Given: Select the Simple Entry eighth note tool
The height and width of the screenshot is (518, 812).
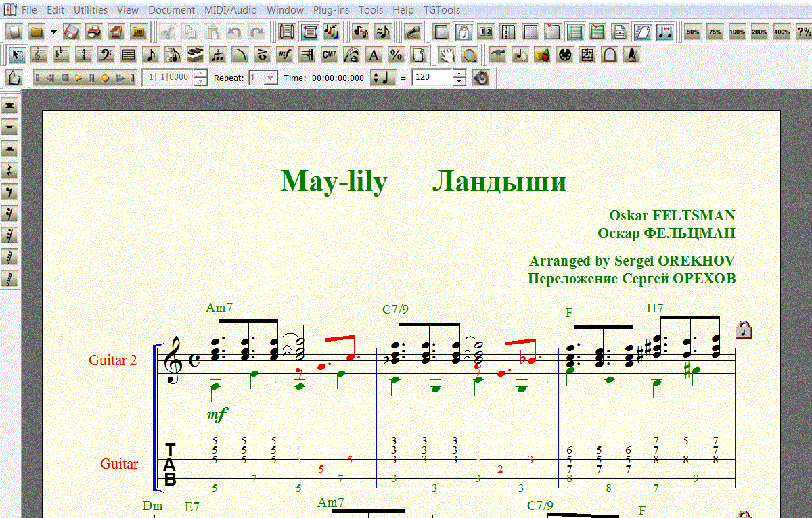Looking at the screenshot, I should tap(151, 55).
